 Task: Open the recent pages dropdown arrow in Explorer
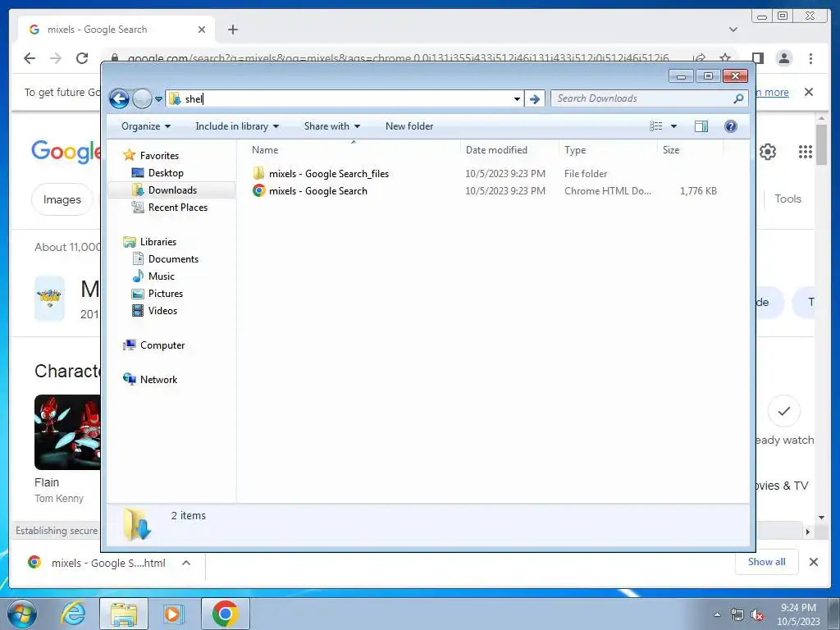158,99
